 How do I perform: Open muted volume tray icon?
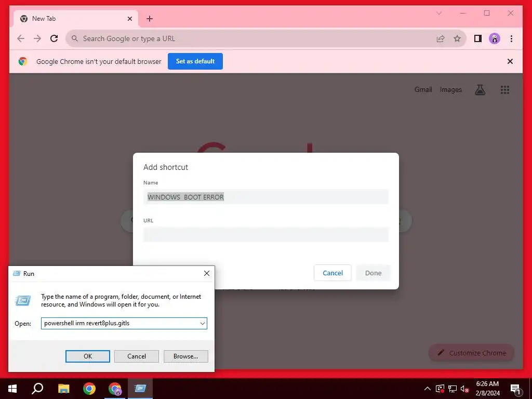pos(464,389)
